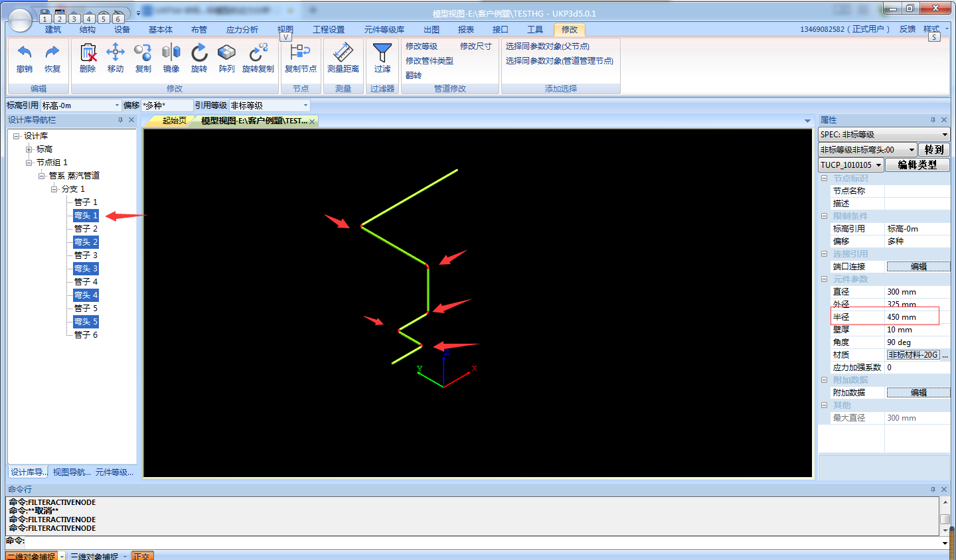Switch to the 起始页 document tab
Screen dimensions: 956x560
(x=174, y=121)
